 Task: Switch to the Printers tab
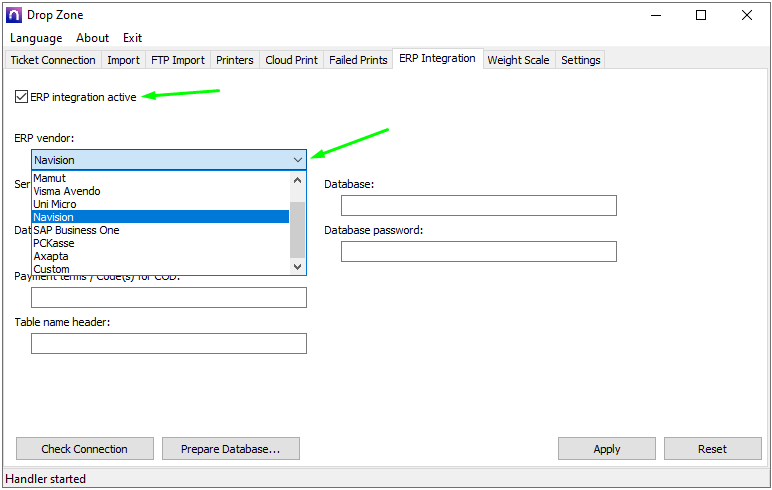(235, 60)
